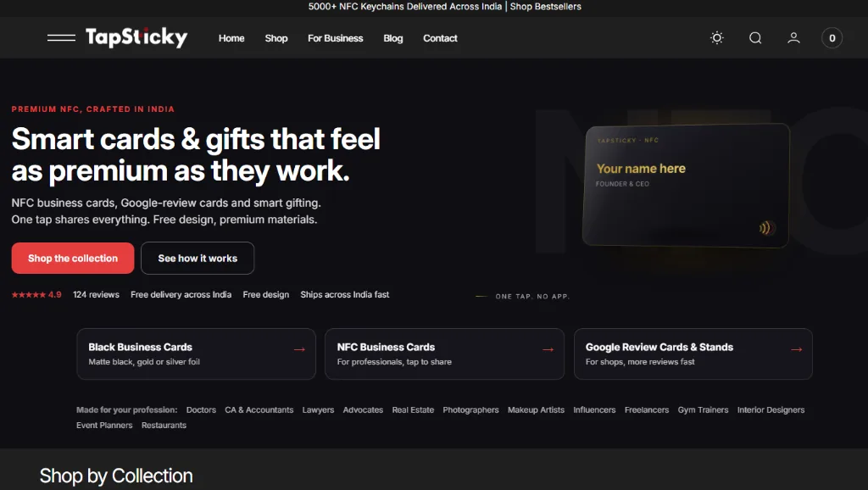Click the See how it works button

(198, 258)
